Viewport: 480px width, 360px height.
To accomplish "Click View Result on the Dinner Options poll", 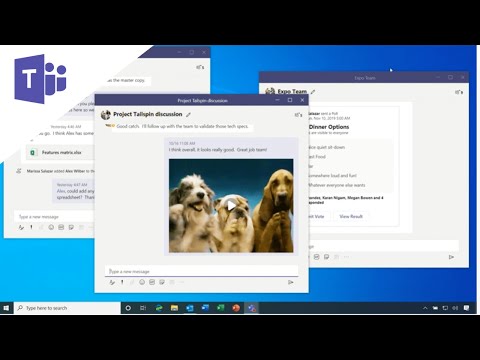I will (351, 216).
